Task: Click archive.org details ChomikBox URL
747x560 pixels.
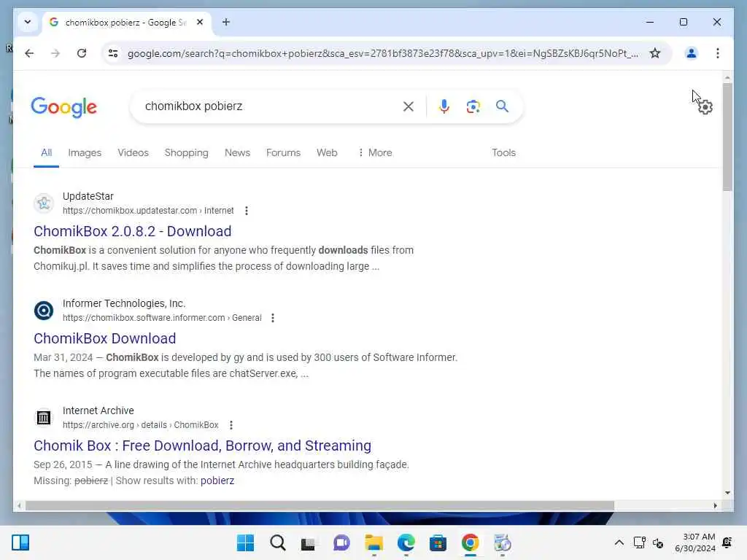Action: tap(141, 425)
